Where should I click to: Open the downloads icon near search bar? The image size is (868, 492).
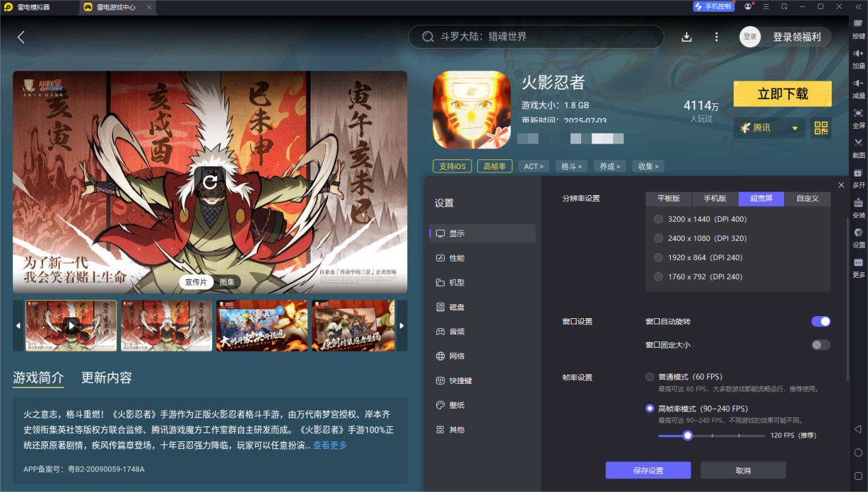687,37
